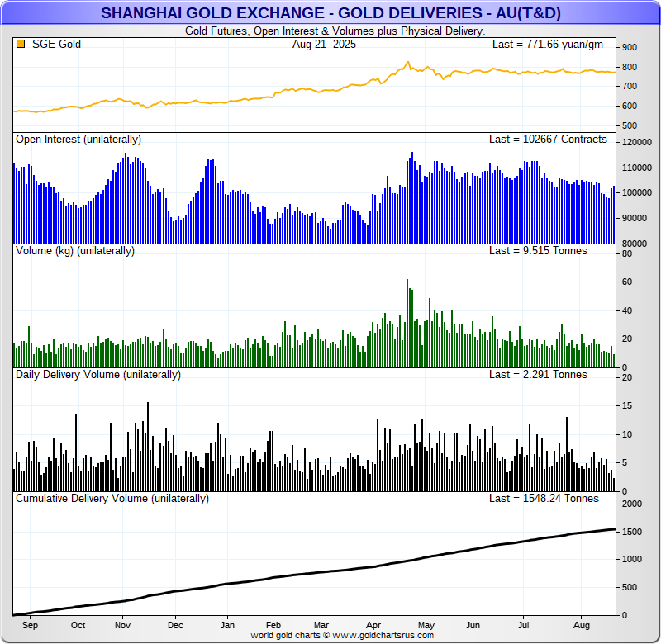Click the '110000' open interest axis value
Screen dimensions: 661x644
tap(637, 168)
